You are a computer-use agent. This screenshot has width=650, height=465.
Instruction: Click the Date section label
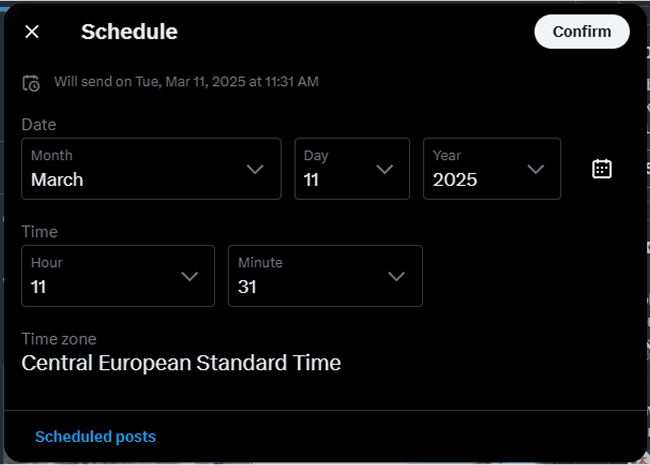pos(39,124)
